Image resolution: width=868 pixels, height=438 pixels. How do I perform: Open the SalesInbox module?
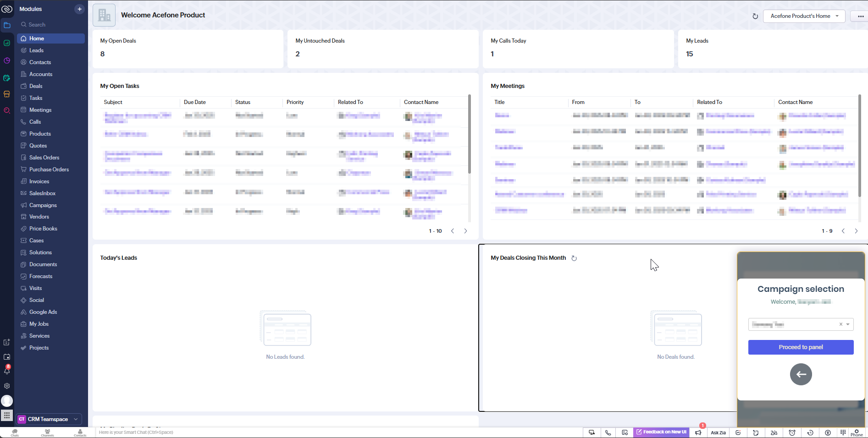[x=50, y=193]
